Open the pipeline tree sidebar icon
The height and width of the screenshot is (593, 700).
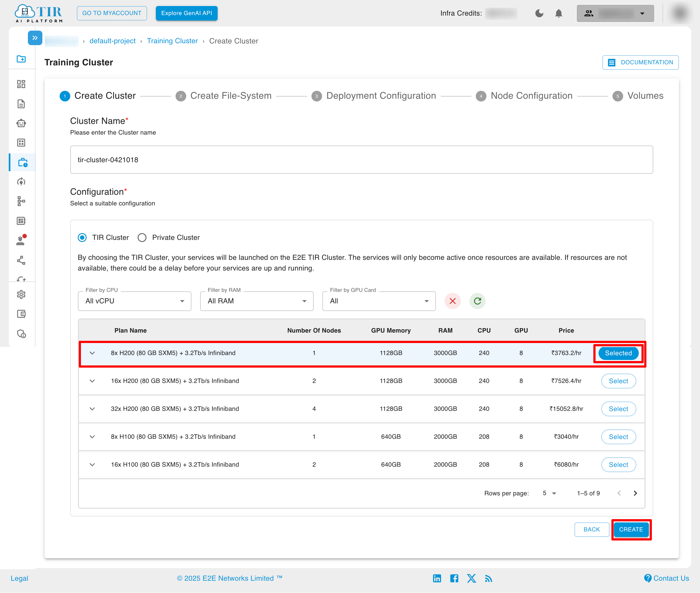click(x=21, y=201)
